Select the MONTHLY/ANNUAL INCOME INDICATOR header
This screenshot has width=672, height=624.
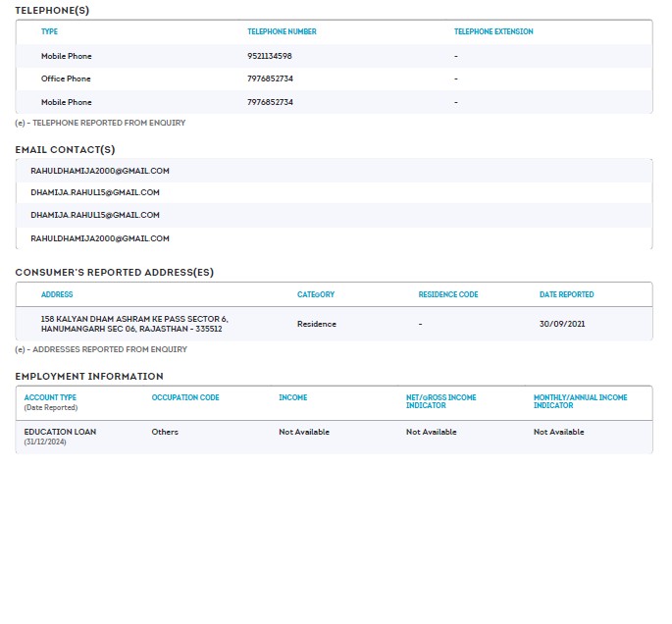pos(580,401)
